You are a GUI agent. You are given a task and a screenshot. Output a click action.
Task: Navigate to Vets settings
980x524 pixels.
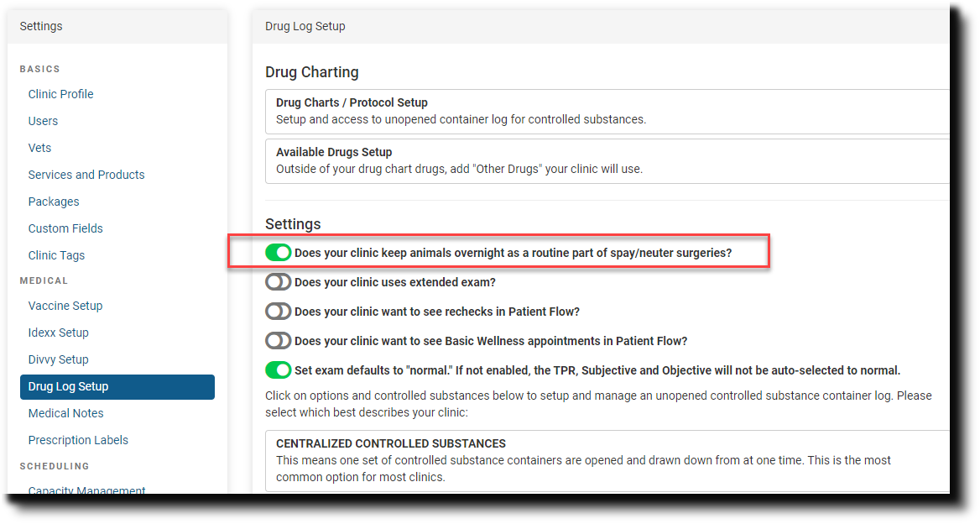(39, 148)
